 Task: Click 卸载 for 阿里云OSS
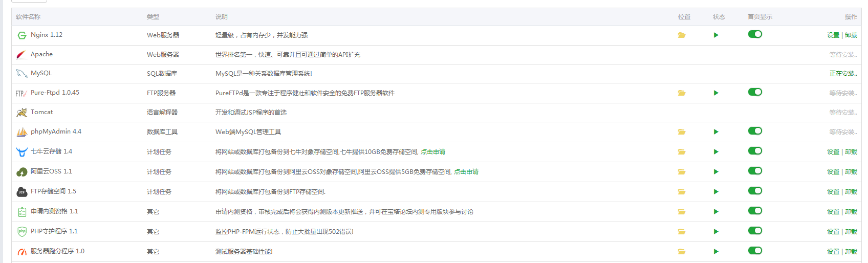pyautogui.click(x=851, y=172)
